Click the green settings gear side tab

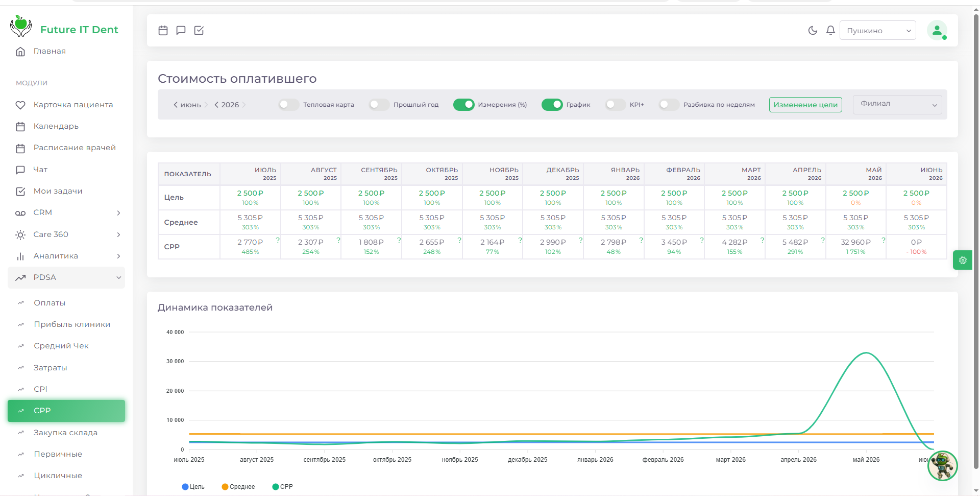click(x=963, y=260)
